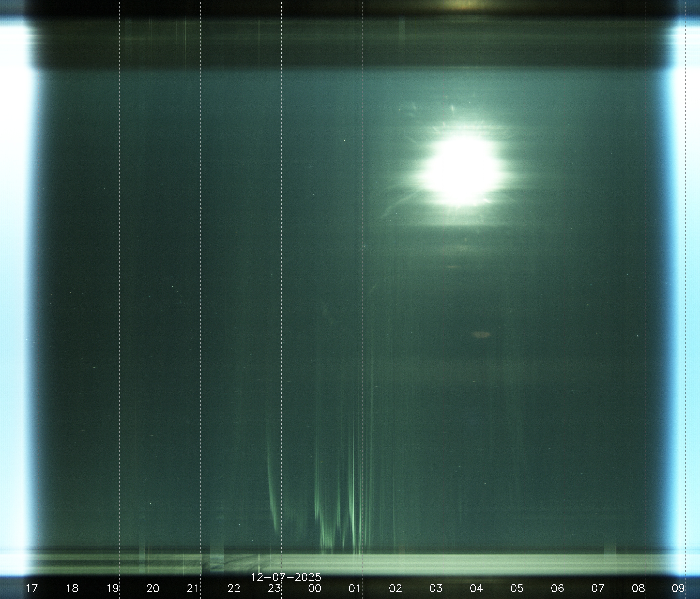Click the 22 hour label
Screen dimensions: 700x599
pyautogui.click(x=234, y=589)
